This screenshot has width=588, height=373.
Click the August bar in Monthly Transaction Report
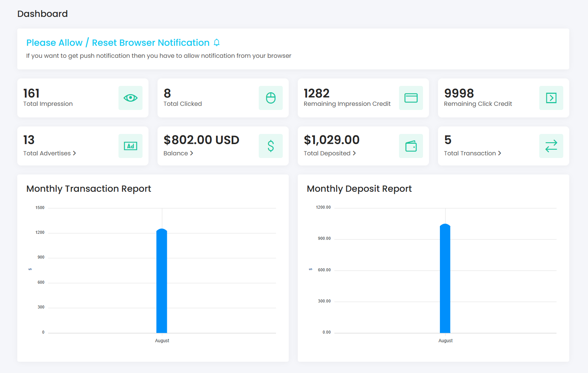(x=162, y=281)
